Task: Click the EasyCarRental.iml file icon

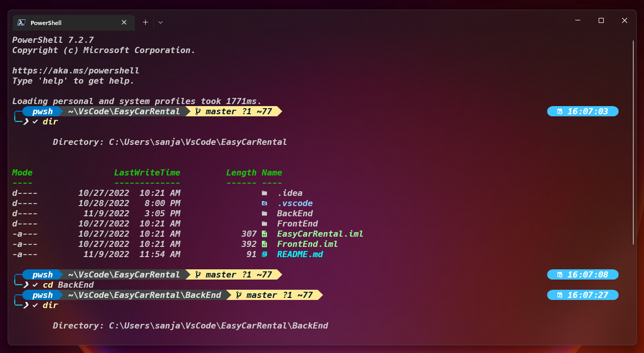Action: [x=264, y=234]
